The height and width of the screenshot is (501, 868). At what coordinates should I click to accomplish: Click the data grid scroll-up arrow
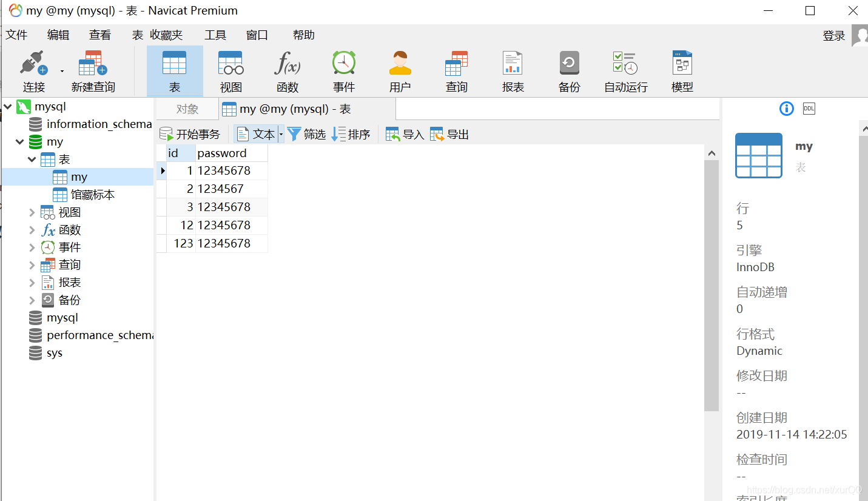[712, 153]
